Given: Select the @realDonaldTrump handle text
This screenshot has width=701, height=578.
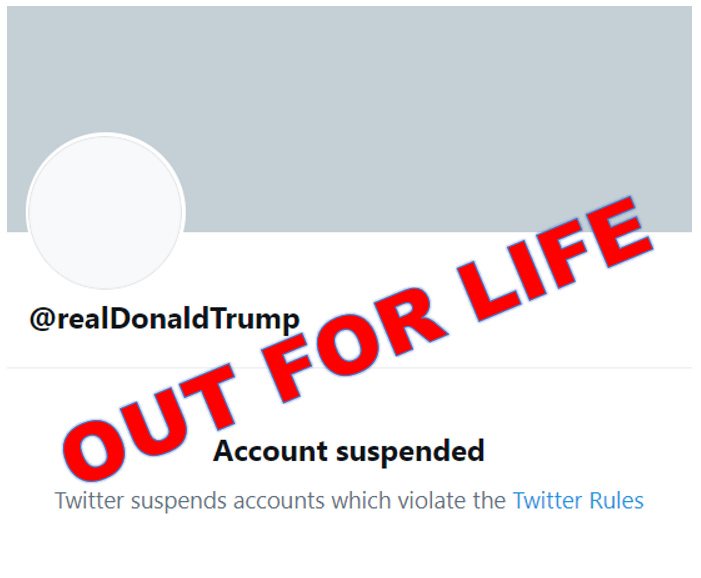Looking at the screenshot, I should pos(164,319).
